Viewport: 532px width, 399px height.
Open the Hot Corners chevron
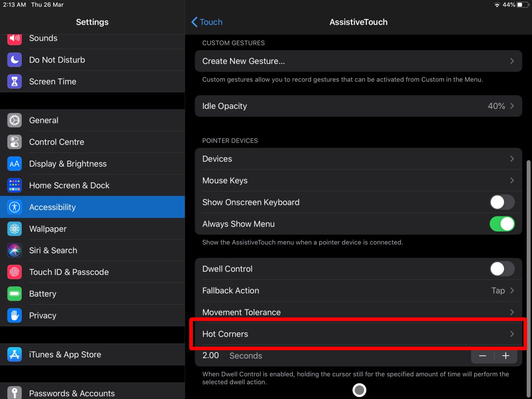[x=512, y=334]
